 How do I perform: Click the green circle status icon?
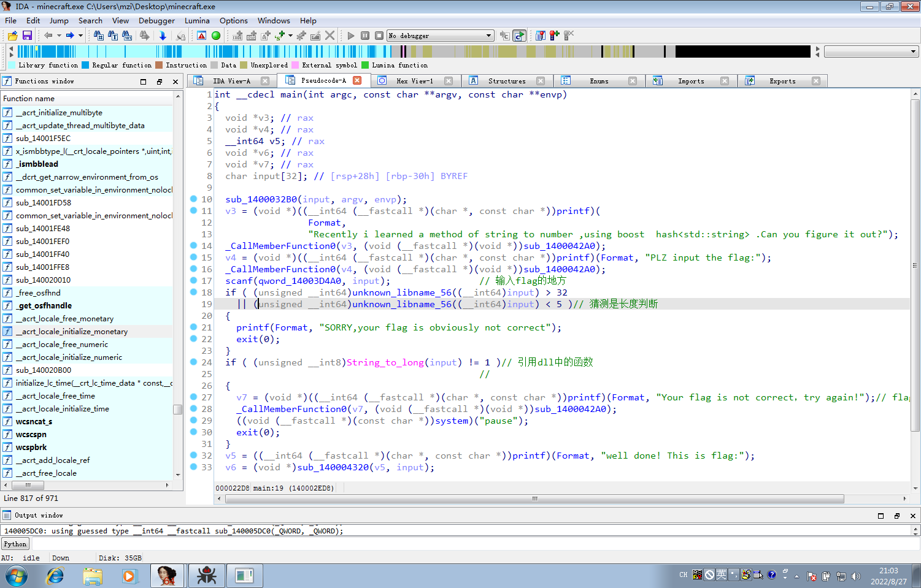216,36
